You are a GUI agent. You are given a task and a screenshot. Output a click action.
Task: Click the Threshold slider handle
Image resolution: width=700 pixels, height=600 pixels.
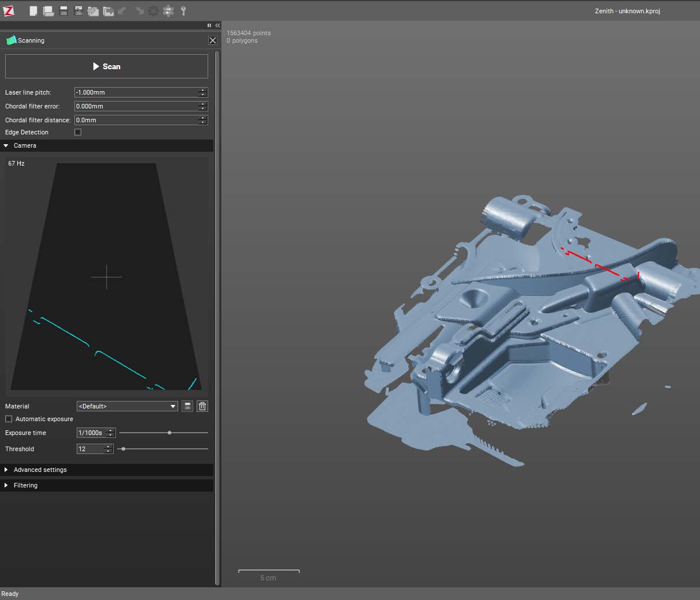click(123, 449)
